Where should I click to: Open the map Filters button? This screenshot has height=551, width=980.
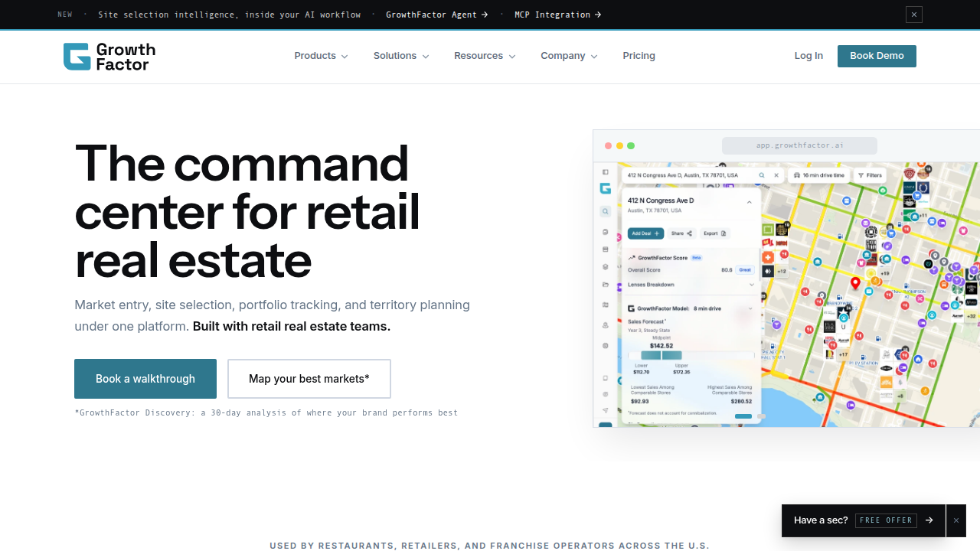[x=870, y=175]
